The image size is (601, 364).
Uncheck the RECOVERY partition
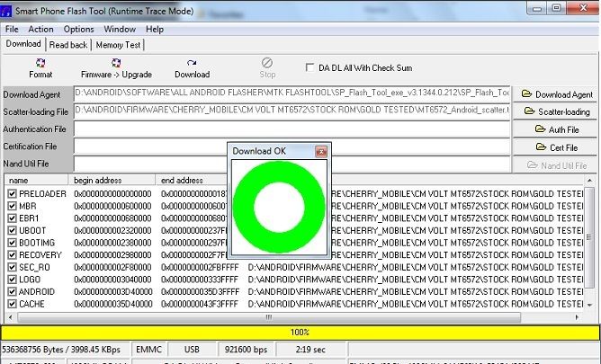coord(12,254)
